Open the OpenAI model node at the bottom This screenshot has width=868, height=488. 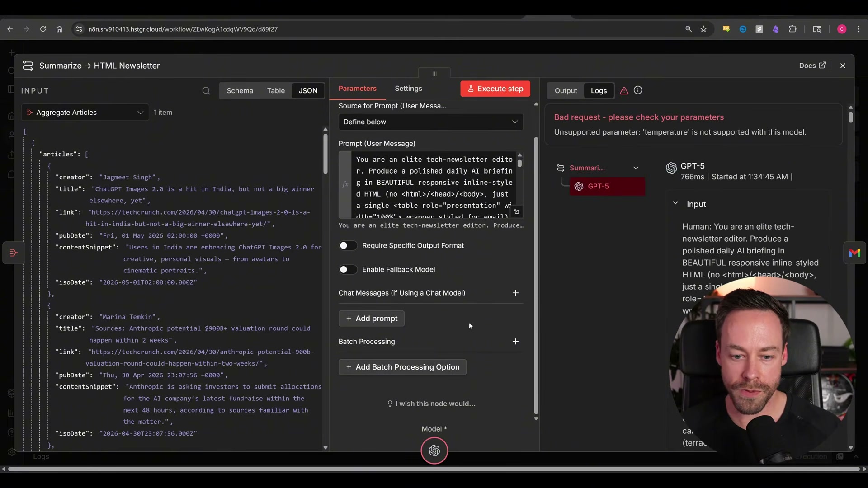click(434, 450)
